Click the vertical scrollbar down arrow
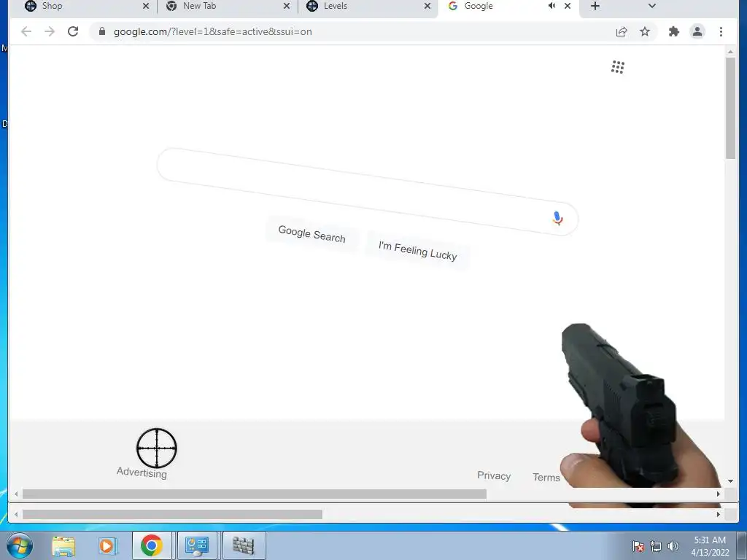Viewport: 747px width, 560px height. (x=730, y=481)
